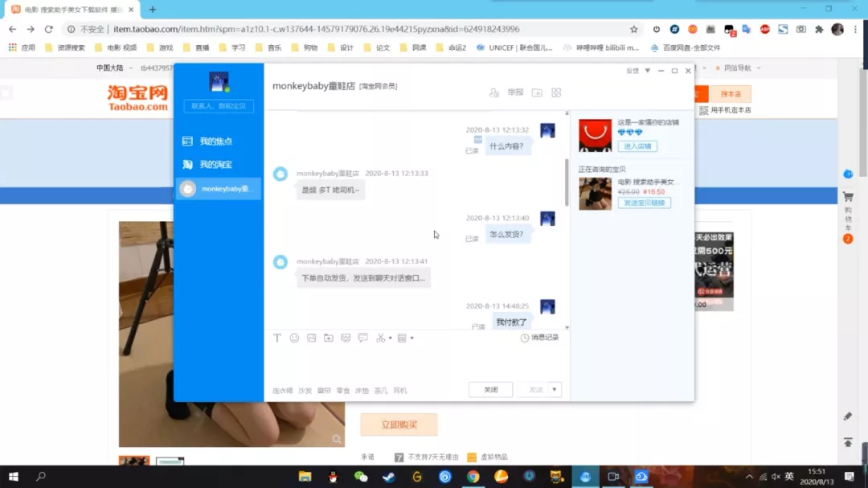Expand the 反馈 dropdown arrow

click(647, 71)
